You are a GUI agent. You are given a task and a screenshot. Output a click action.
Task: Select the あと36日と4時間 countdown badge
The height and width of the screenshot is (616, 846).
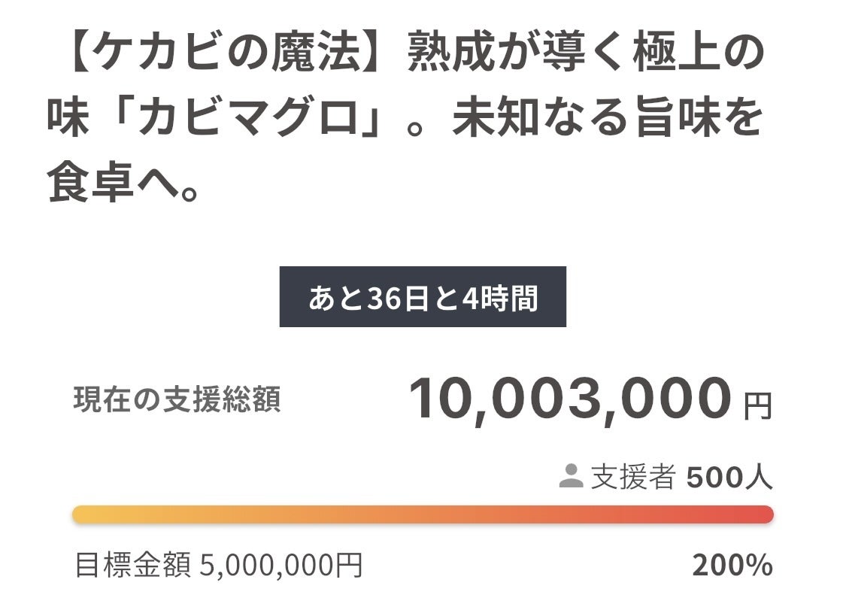pyautogui.click(x=423, y=297)
